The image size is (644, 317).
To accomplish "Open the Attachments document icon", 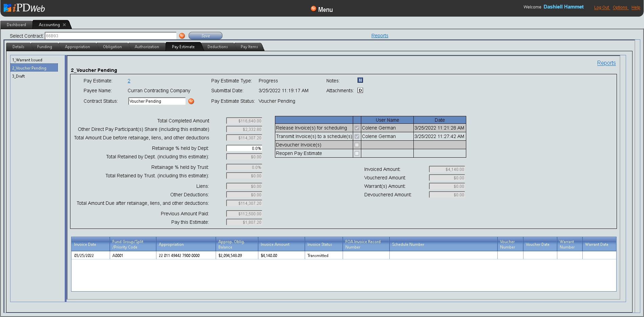I will (360, 91).
